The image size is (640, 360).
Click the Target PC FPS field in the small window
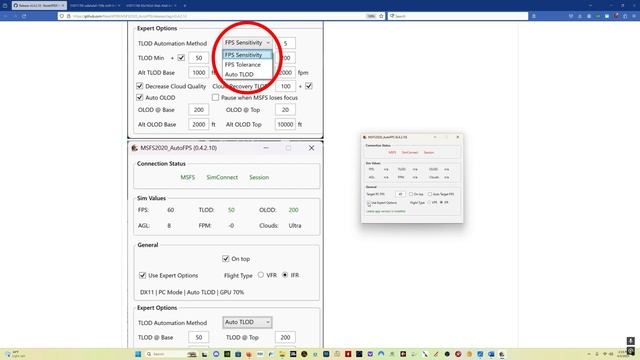pos(400,194)
